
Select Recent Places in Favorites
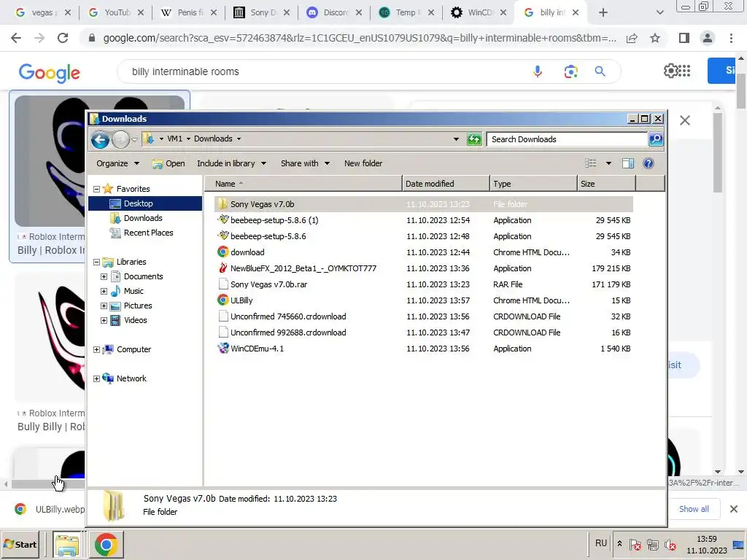[x=148, y=233]
